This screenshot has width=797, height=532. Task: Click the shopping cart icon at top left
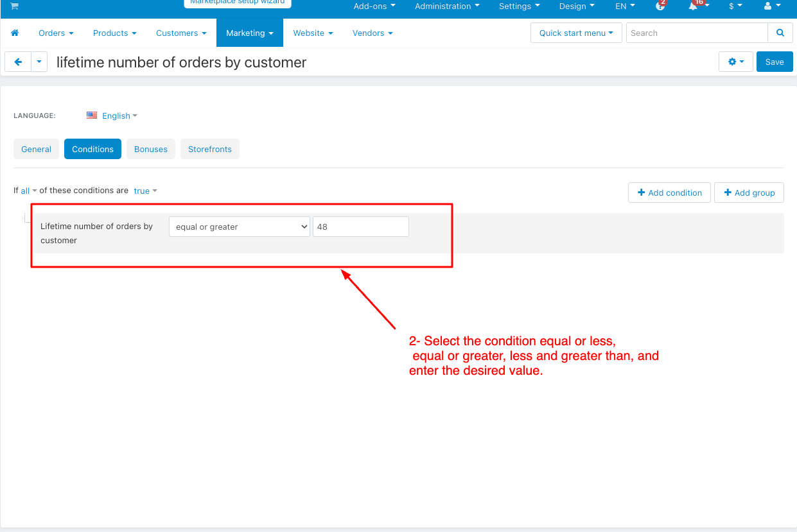14,6
